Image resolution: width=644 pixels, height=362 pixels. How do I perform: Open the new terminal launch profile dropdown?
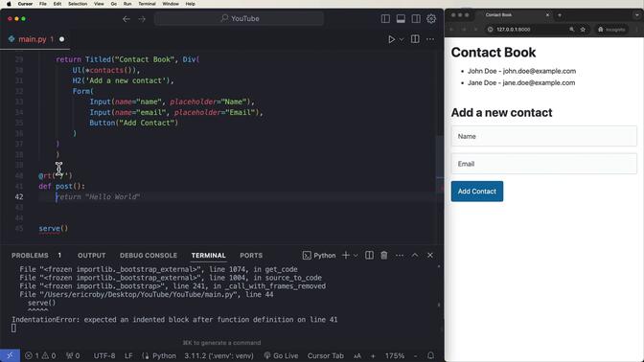click(356, 256)
